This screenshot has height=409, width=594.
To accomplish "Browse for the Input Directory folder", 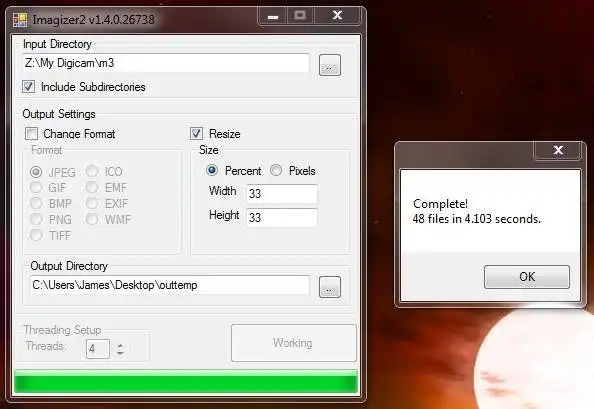I will coord(330,65).
